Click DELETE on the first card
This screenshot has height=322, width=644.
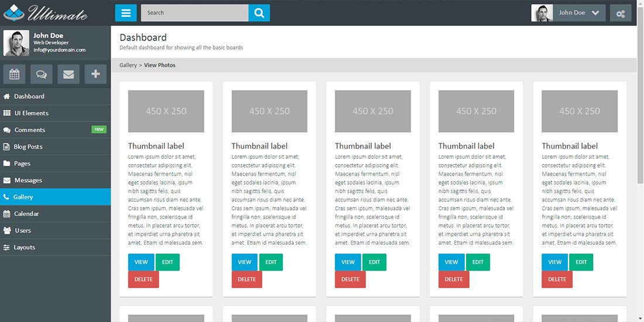(x=143, y=279)
